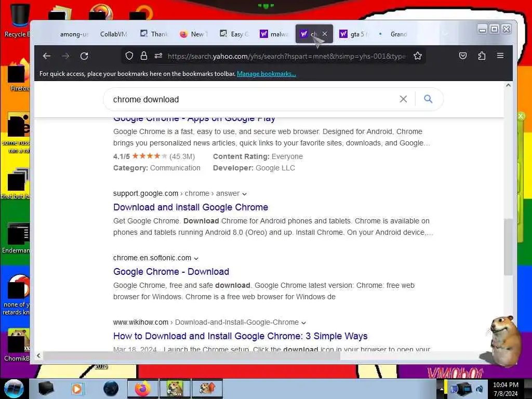
Task: Close the green sidebar gadget X
Action: click(521, 116)
